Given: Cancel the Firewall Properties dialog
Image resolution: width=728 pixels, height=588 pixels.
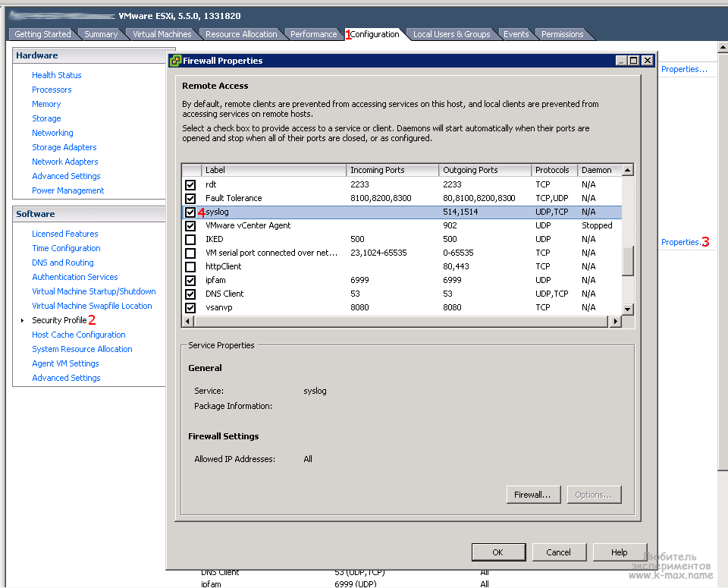Looking at the screenshot, I should click(559, 552).
